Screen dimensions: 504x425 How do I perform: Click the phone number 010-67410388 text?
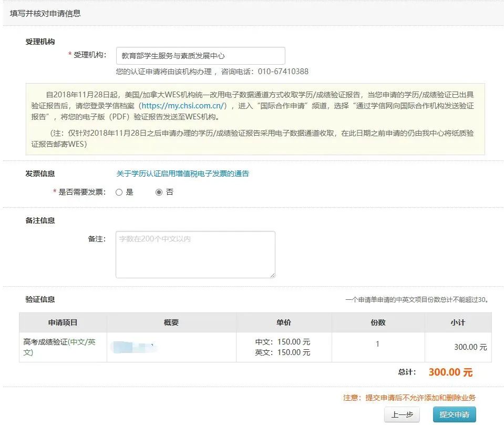tap(283, 72)
